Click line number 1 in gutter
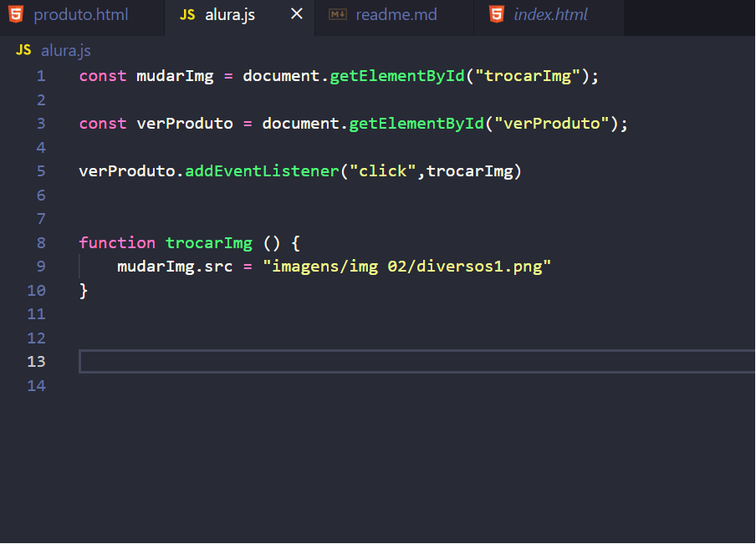The height and width of the screenshot is (544, 756). [41, 76]
